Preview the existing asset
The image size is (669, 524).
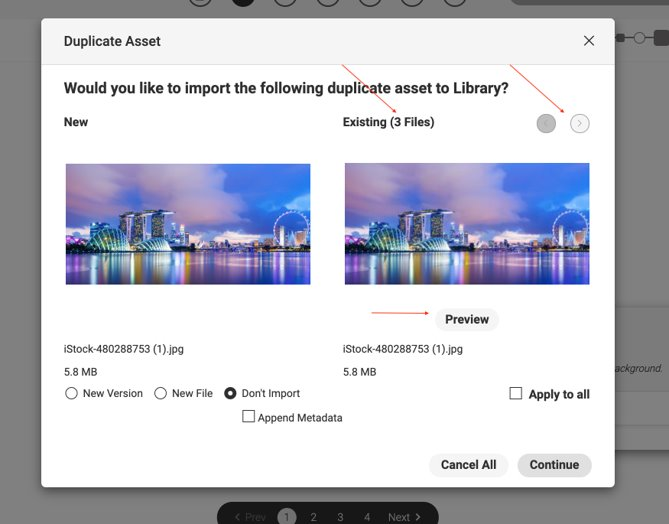click(467, 319)
